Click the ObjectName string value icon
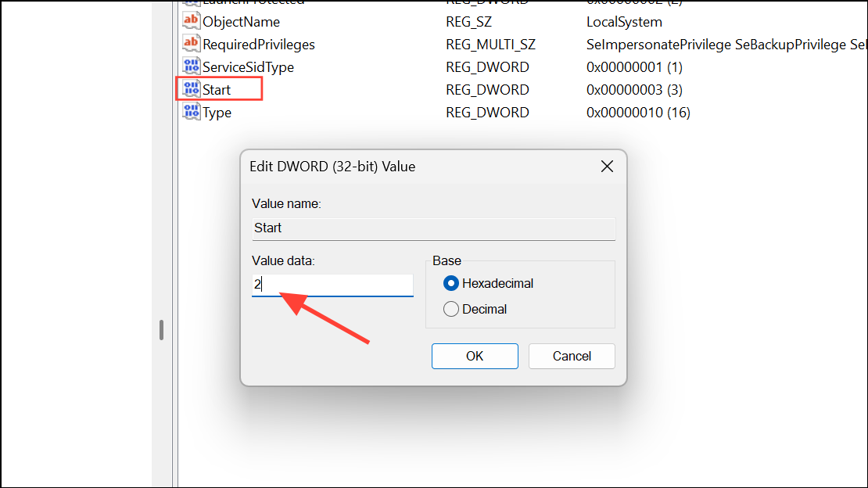Viewport: 868px width, 488px height. (x=191, y=21)
